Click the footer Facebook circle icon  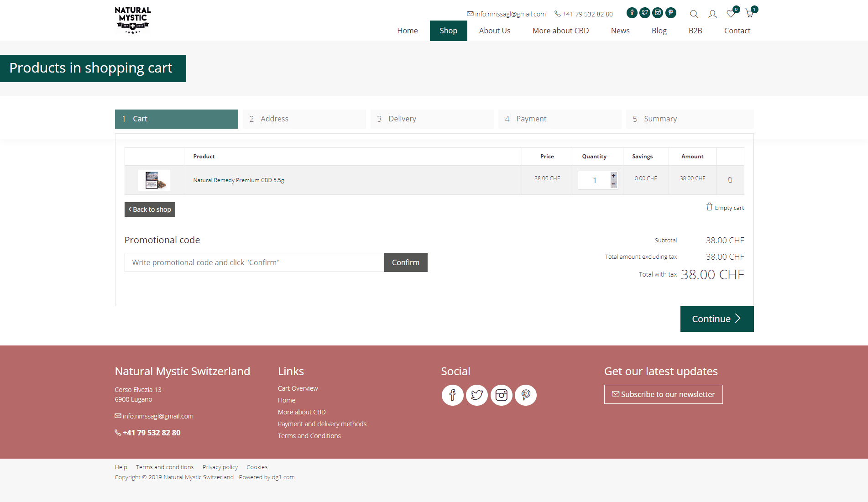coord(453,395)
